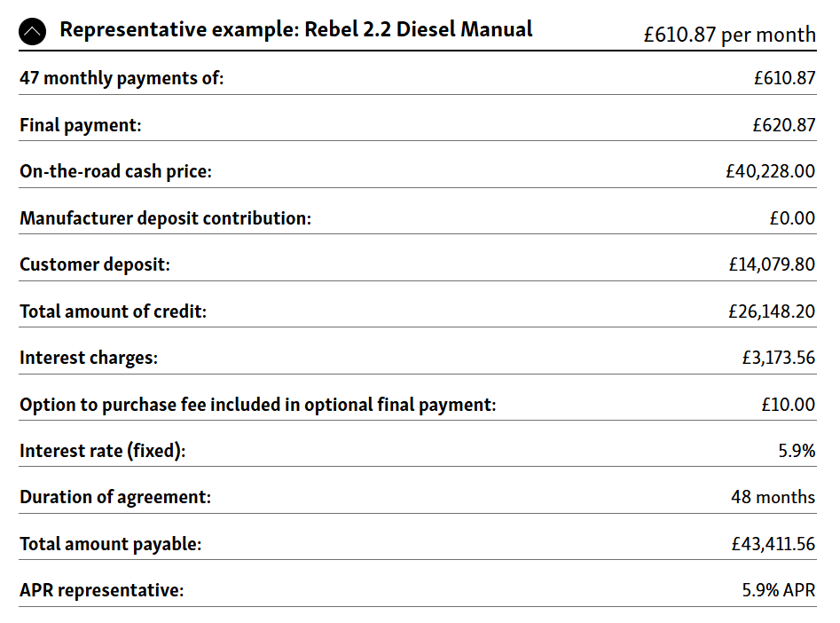Click the Final payment value £620.87
The width and height of the screenshot is (840, 623).
pos(783,125)
